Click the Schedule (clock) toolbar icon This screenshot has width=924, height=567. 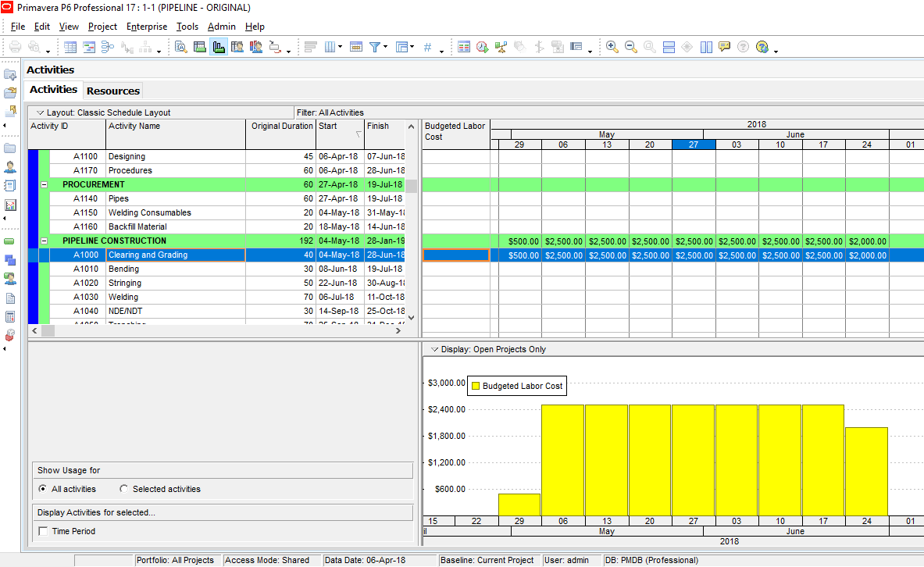[x=482, y=47]
